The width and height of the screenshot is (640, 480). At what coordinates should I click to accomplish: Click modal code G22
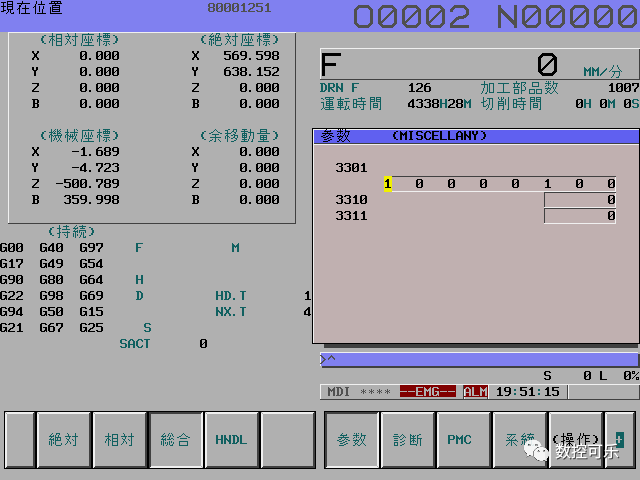(11, 296)
